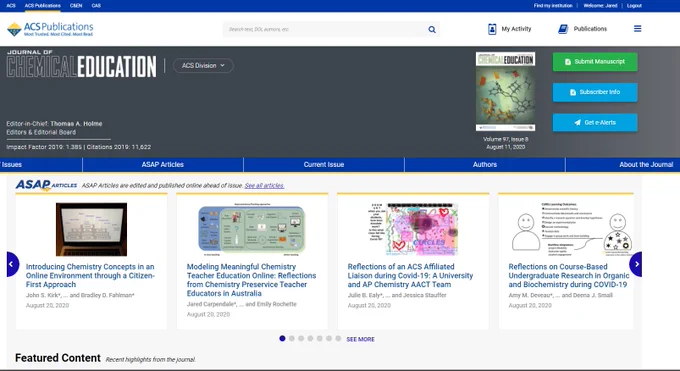Click the Logout link

tap(634, 6)
